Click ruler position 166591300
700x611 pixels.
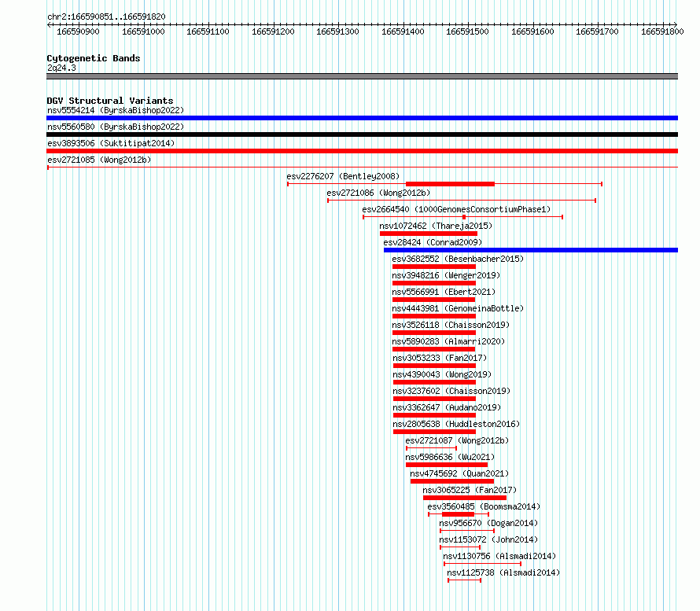click(x=338, y=31)
